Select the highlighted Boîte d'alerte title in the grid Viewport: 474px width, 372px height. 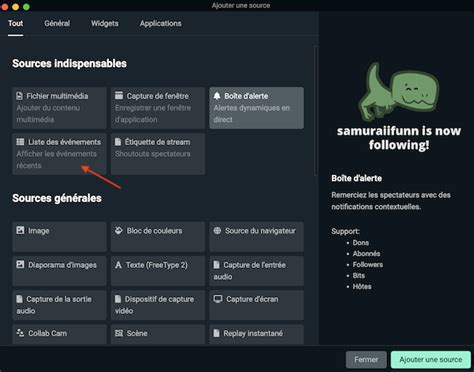(x=246, y=96)
